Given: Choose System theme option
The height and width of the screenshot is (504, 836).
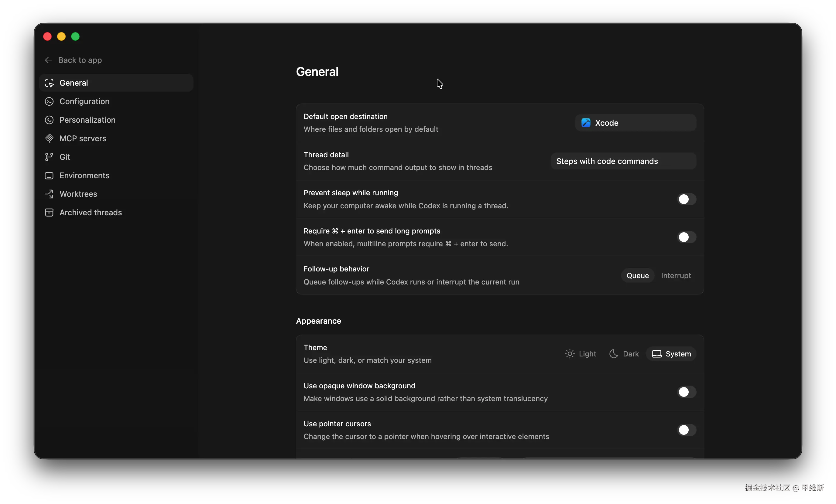Looking at the screenshot, I should coord(671,354).
